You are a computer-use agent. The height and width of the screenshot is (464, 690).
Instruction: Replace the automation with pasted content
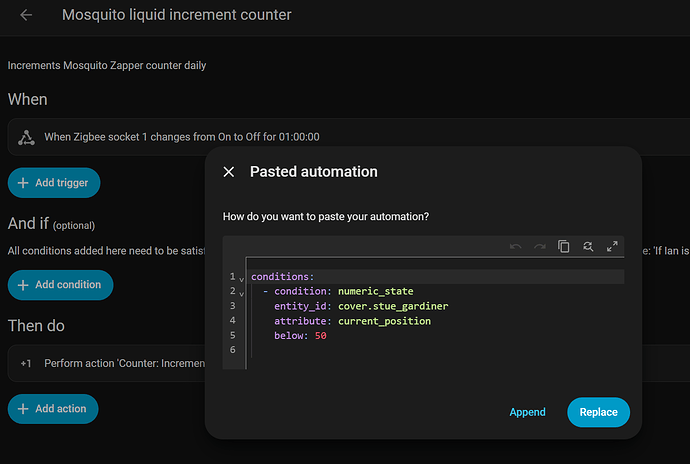point(598,412)
